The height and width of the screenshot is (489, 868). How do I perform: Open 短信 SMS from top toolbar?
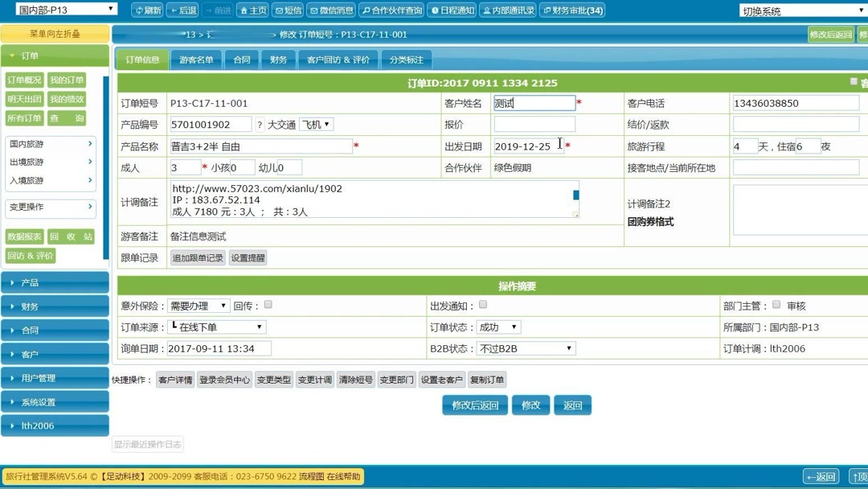tap(287, 10)
